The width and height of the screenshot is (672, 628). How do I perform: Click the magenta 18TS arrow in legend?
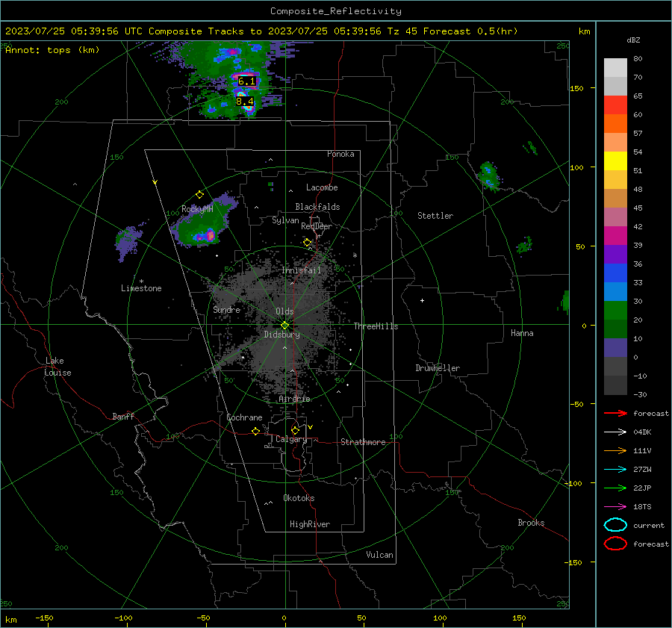[615, 507]
